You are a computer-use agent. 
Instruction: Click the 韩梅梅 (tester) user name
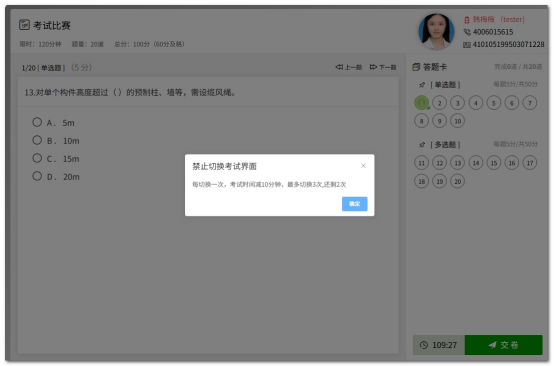tap(499, 19)
